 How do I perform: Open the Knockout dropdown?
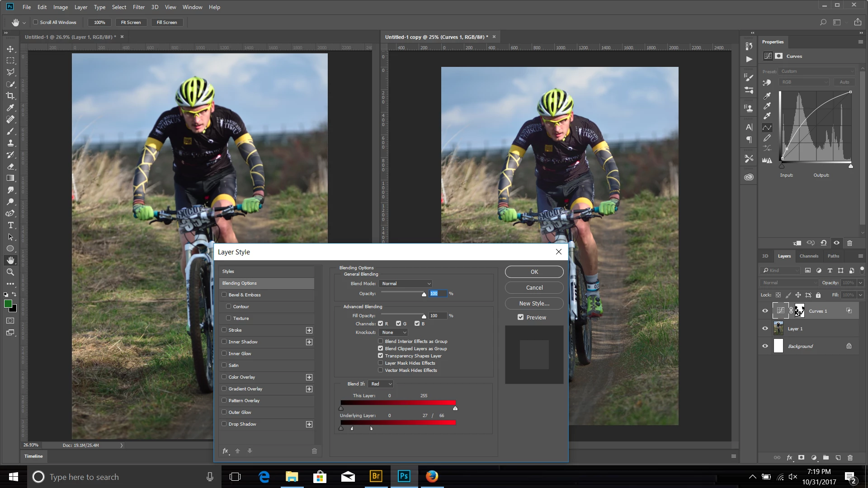pyautogui.click(x=394, y=332)
